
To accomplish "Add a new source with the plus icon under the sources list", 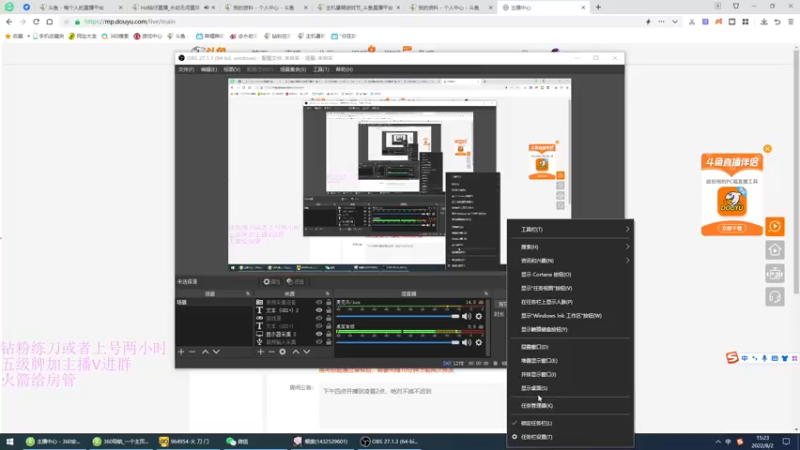I will point(261,352).
